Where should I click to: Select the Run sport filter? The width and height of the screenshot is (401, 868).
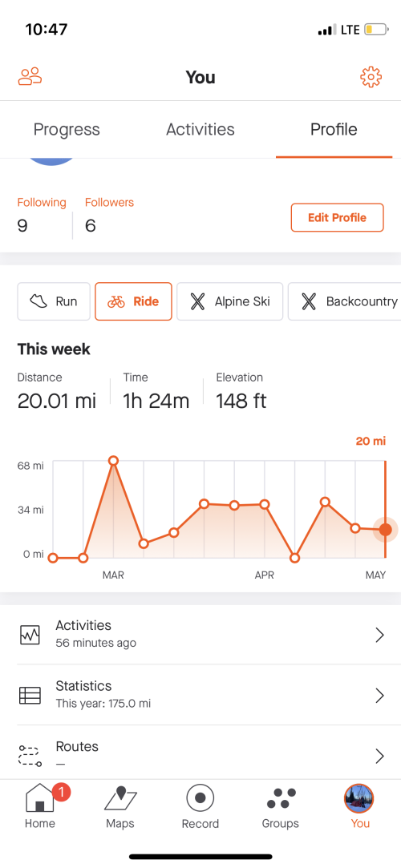pyautogui.click(x=54, y=301)
